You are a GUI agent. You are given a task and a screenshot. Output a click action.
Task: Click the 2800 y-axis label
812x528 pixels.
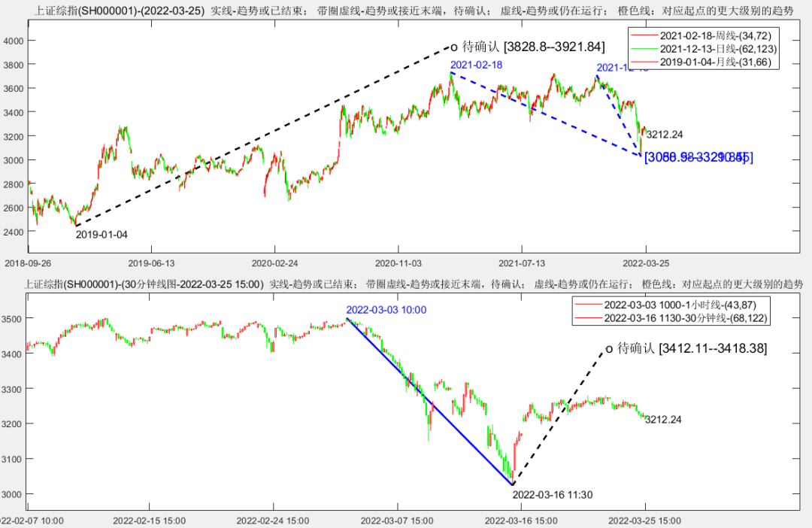[x=13, y=184]
